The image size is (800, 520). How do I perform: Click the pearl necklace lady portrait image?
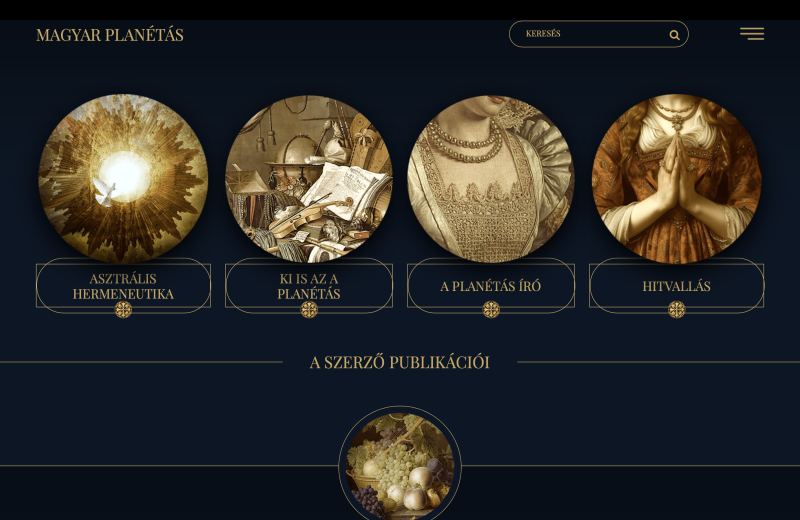click(491, 179)
